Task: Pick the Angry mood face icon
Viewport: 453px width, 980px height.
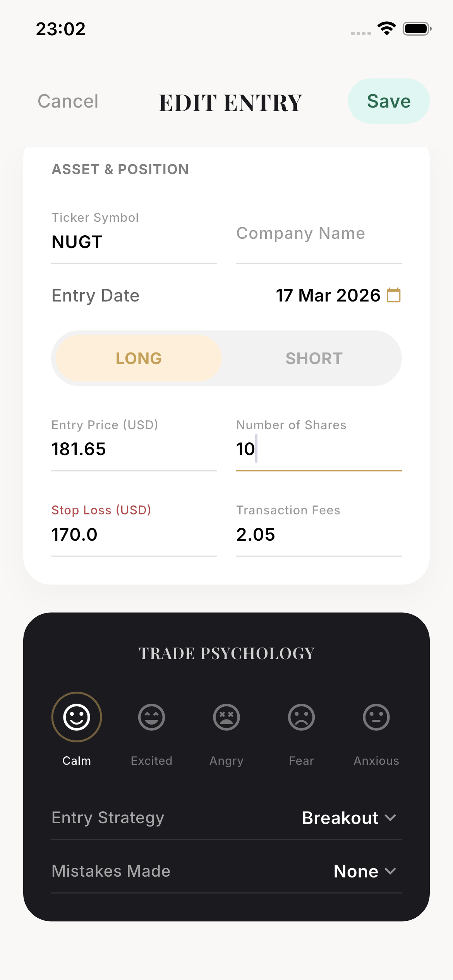Action: 226,717
